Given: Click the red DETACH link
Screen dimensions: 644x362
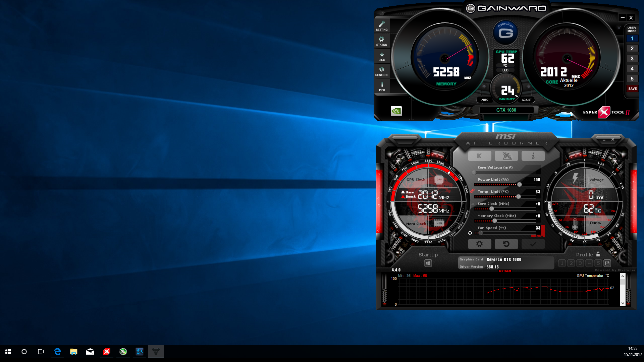Looking at the screenshot, I should click(x=505, y=271).
